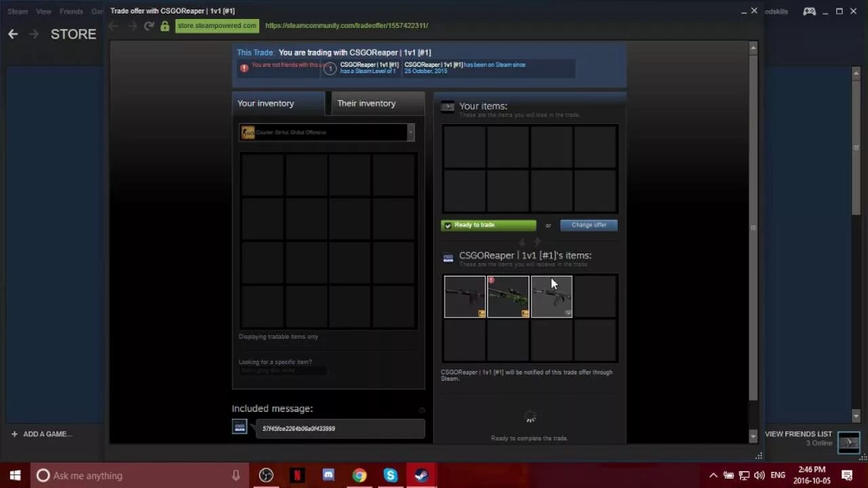Click the battery icon in system tray
This screenshot has height=488, width=868.
(x=729, y=475)
